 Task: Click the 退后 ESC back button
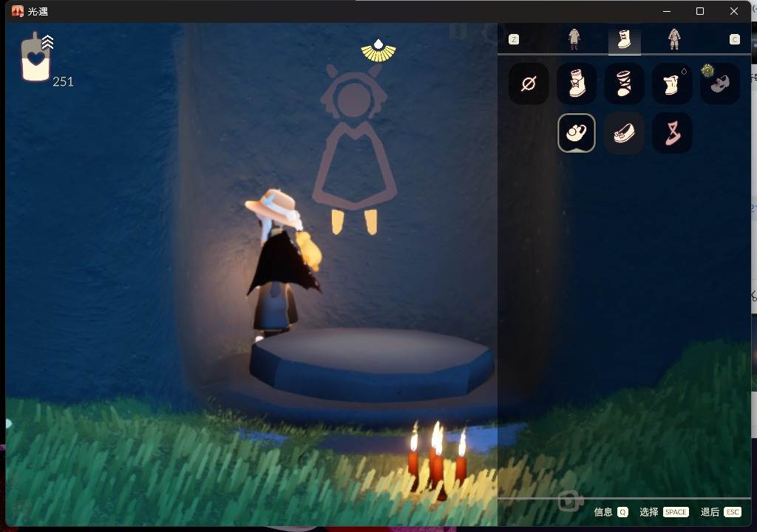click(x=721, y=512)
